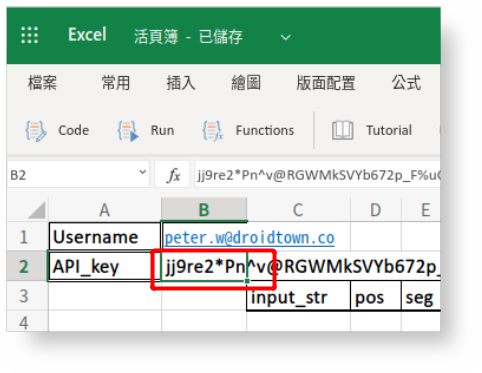Select the Username cell

pos(105,237)
